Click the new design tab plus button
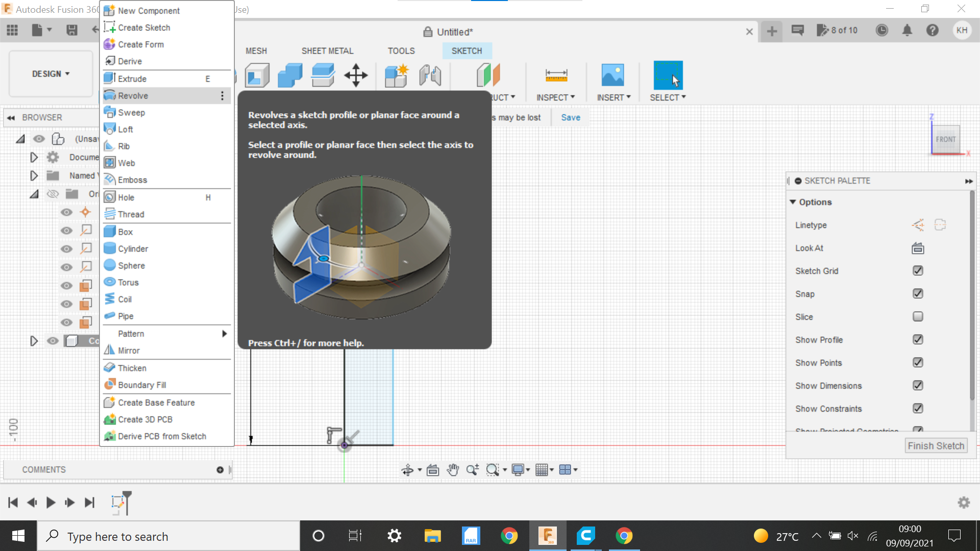980x551 pixels. [772, 31]
